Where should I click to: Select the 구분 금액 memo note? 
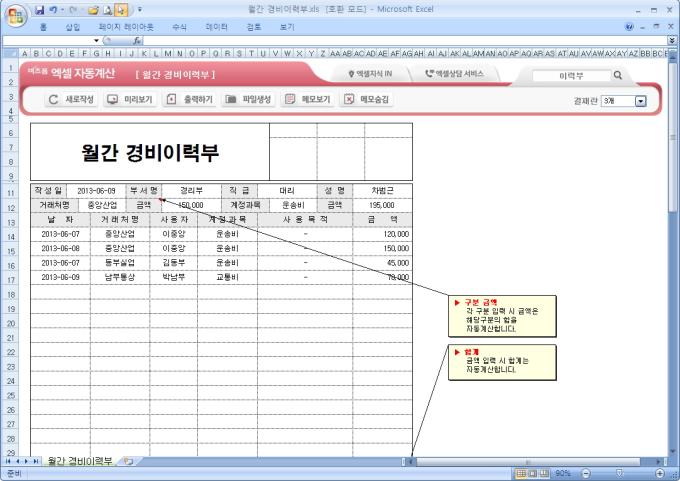point(502,316)
